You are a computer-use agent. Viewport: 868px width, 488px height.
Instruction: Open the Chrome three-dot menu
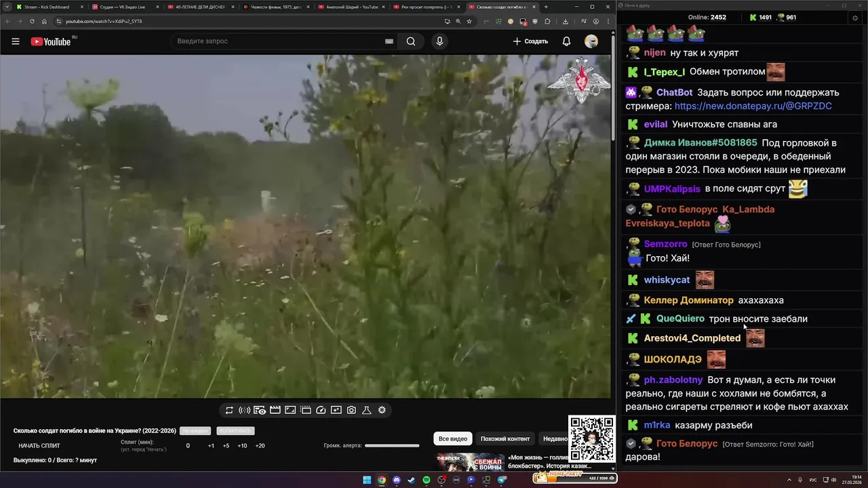(x=608, y=21)
